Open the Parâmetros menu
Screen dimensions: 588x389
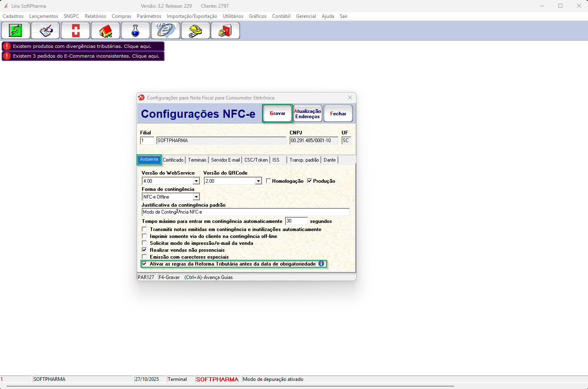pyautogui.click(x=149, y=16)
